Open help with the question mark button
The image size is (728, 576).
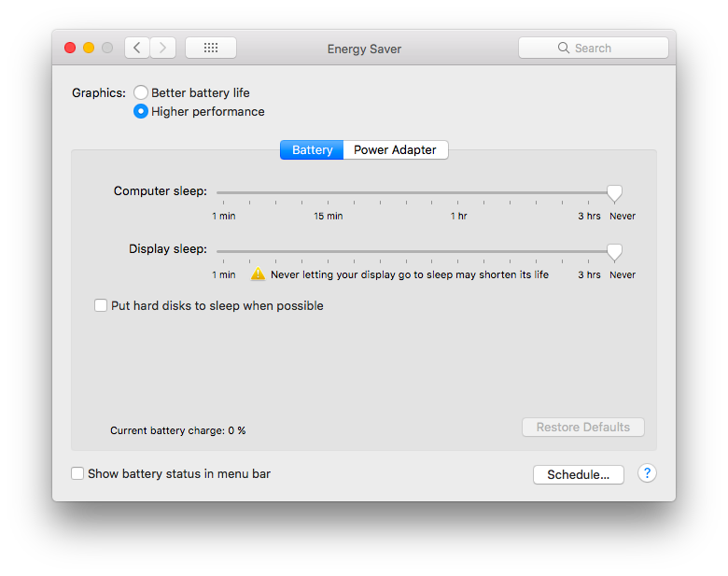[x=647, y=473]
